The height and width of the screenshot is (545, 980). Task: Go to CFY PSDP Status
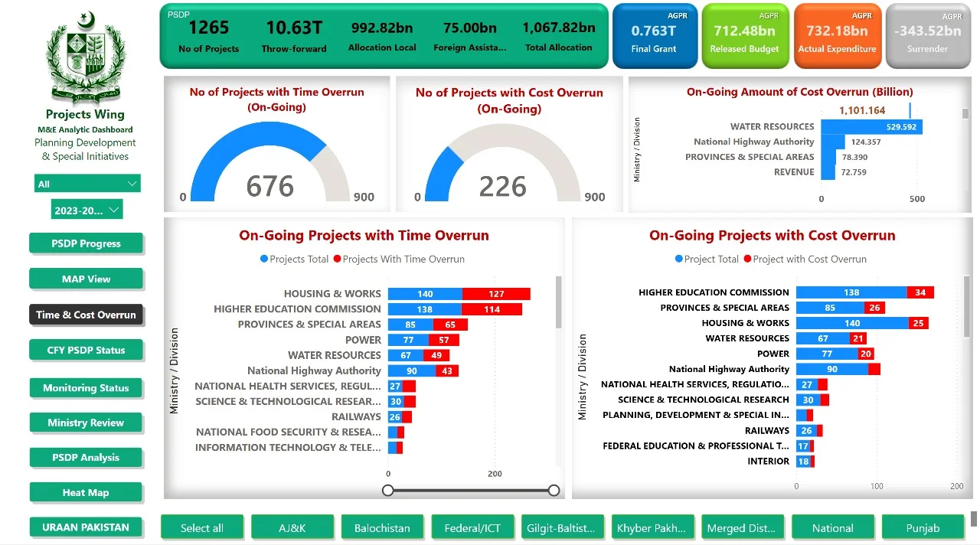click(86, 350)
